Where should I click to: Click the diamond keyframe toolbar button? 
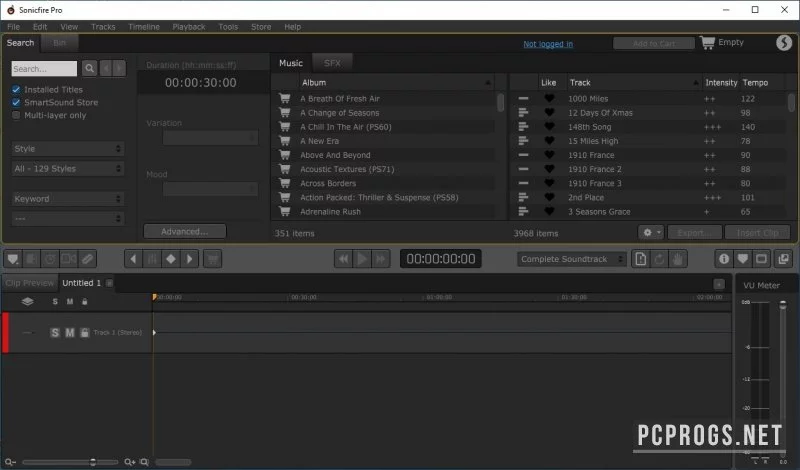pos(171,259)
